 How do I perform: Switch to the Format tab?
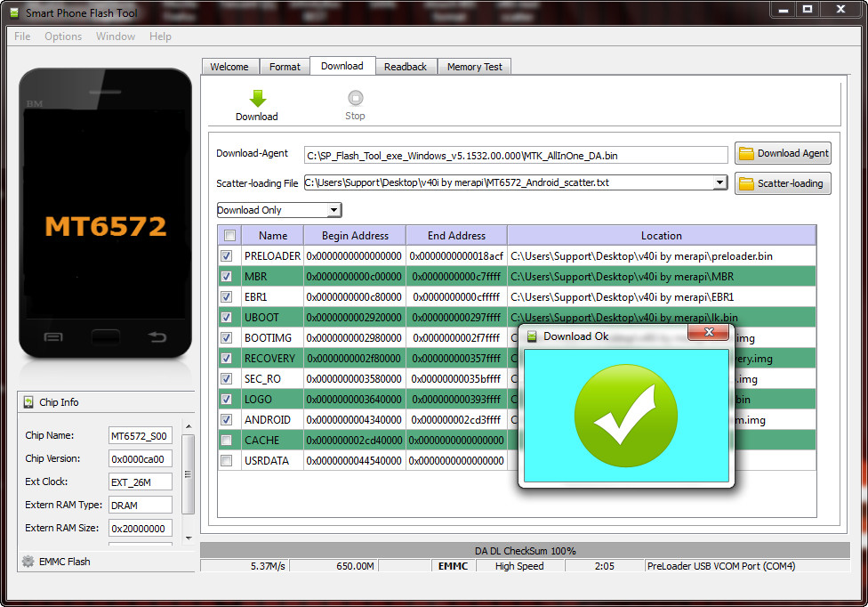tap(285, 67)
